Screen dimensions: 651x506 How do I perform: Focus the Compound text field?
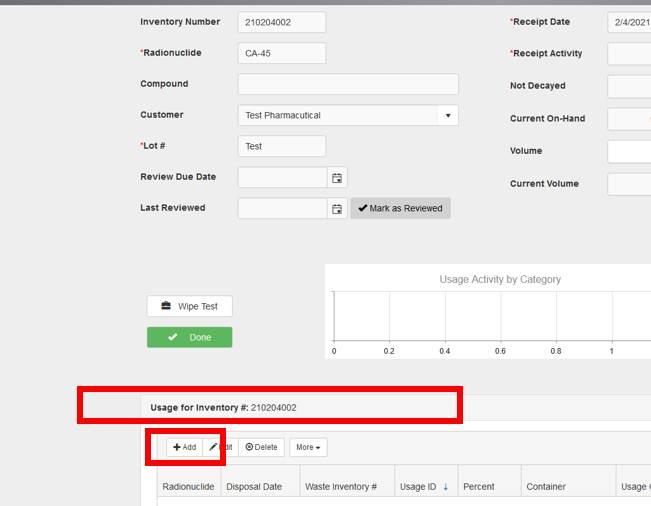[348, 84]
